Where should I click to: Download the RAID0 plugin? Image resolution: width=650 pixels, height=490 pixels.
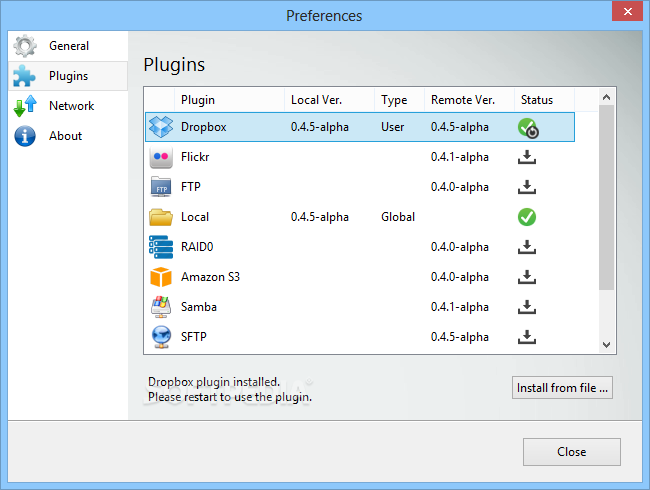tap(527, 247)
